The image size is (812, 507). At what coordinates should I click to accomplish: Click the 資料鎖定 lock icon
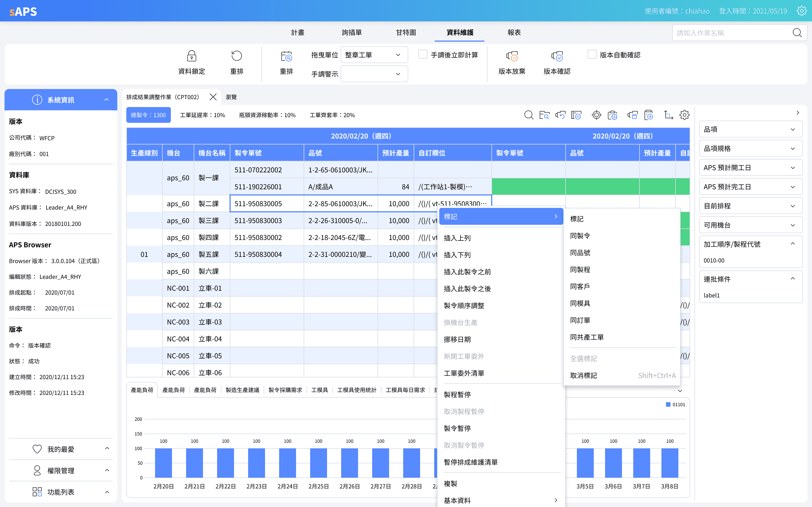pos(192,56)
